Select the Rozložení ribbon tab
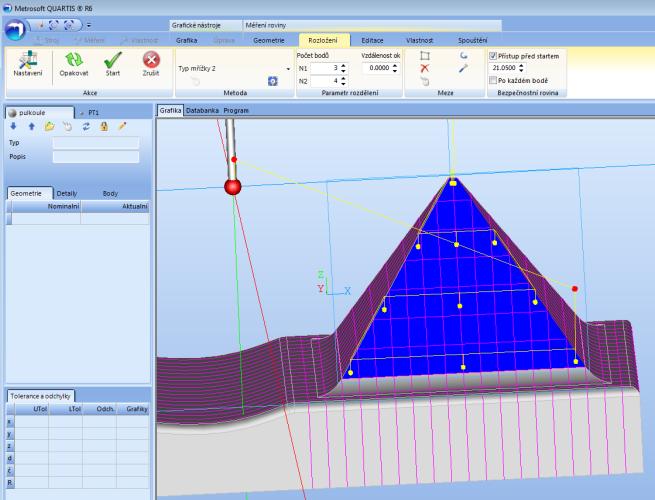 pyautogui.click(x=322, y=41)
